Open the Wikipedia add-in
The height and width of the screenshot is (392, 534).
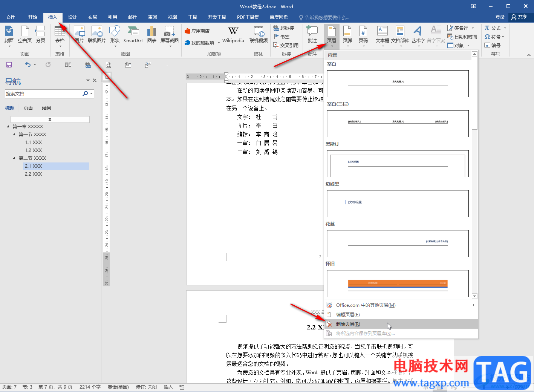(x=233, y=35)
